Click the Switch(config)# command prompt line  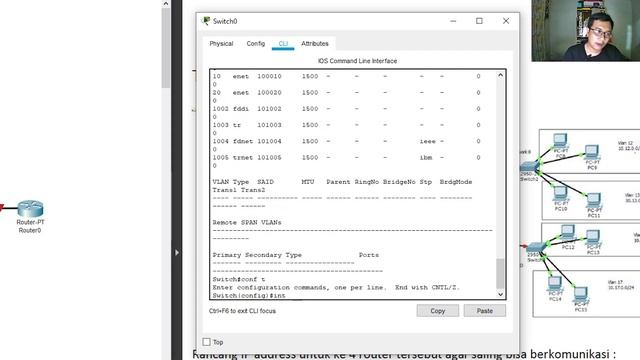[x=249, y=296]
